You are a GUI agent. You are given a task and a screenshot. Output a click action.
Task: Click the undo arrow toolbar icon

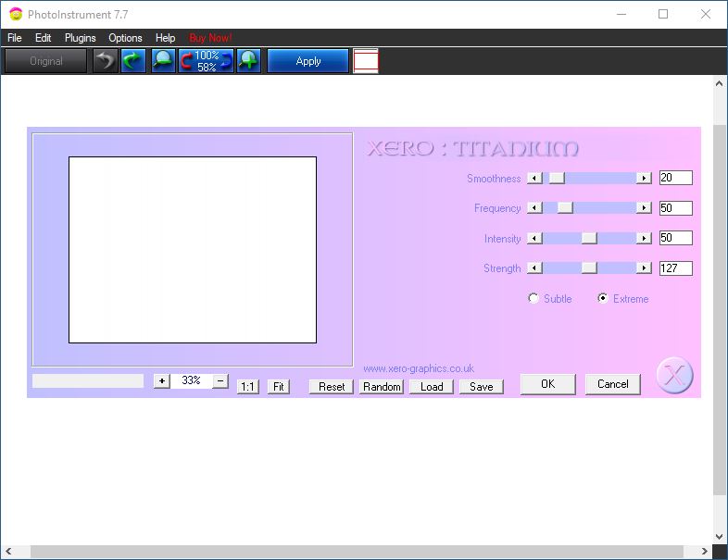pyautogui.click(x=106, y=61)
